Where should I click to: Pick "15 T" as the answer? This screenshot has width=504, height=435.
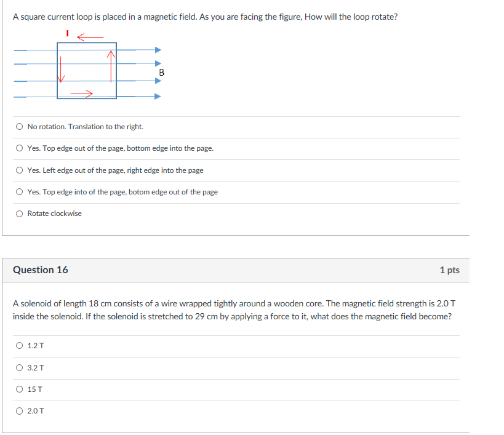coord(19,389)
